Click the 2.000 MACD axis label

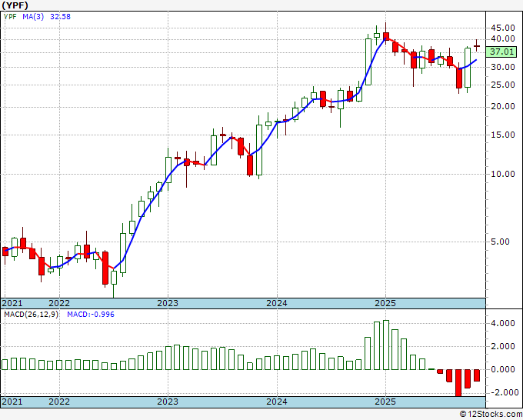(x=503, y=346)
